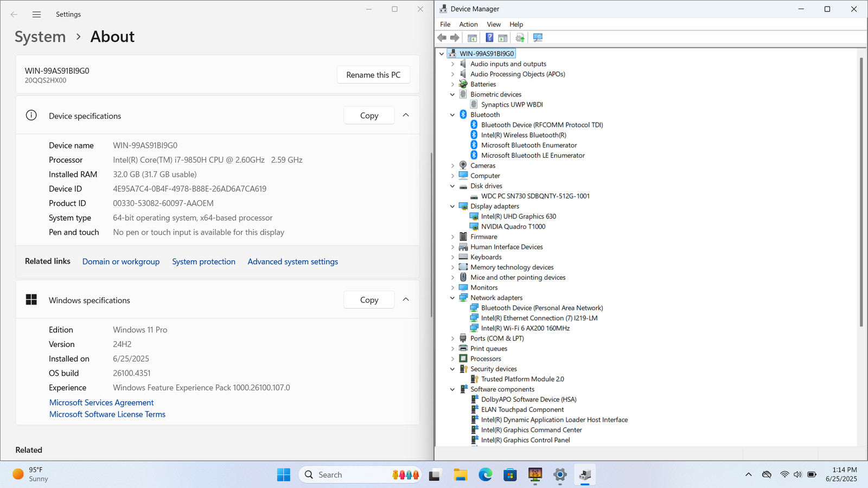Open Advanced system settings link

pyautogui.click(x=292, y=262)
